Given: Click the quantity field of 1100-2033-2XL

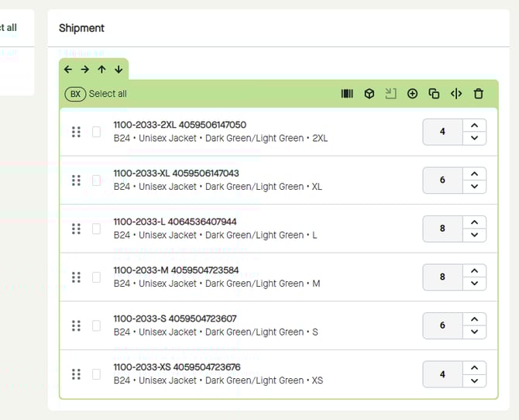Looking at the screenshot, I should click(x=442, y=132).
